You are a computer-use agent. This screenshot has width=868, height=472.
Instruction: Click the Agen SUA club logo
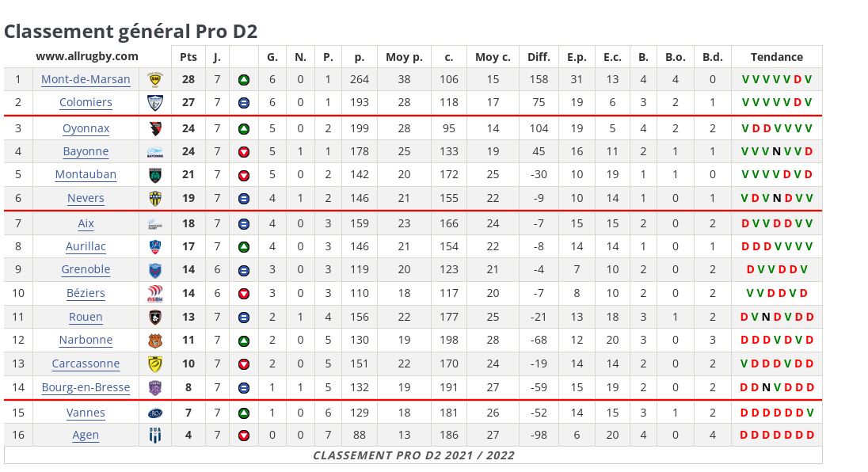point(155,435)
